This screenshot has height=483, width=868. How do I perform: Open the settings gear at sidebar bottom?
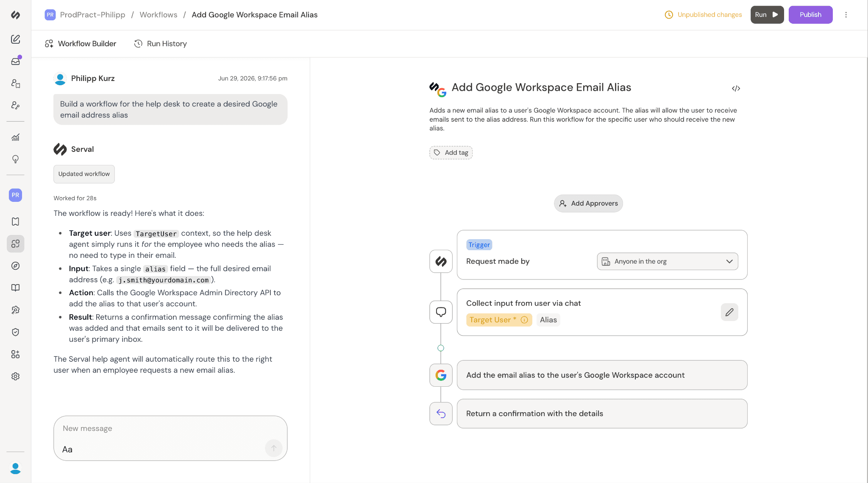(15, 376)
